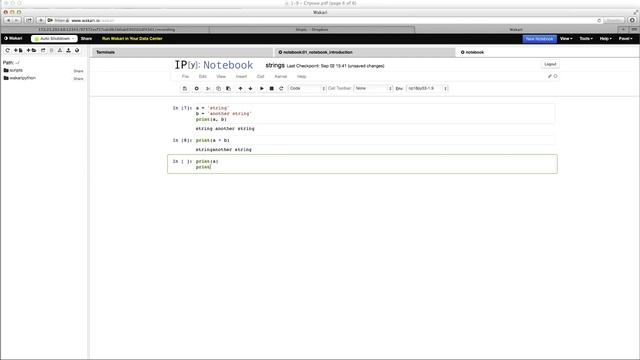
Task: Interrupt the kernel with the stop icon
Action: click(271, 89)
